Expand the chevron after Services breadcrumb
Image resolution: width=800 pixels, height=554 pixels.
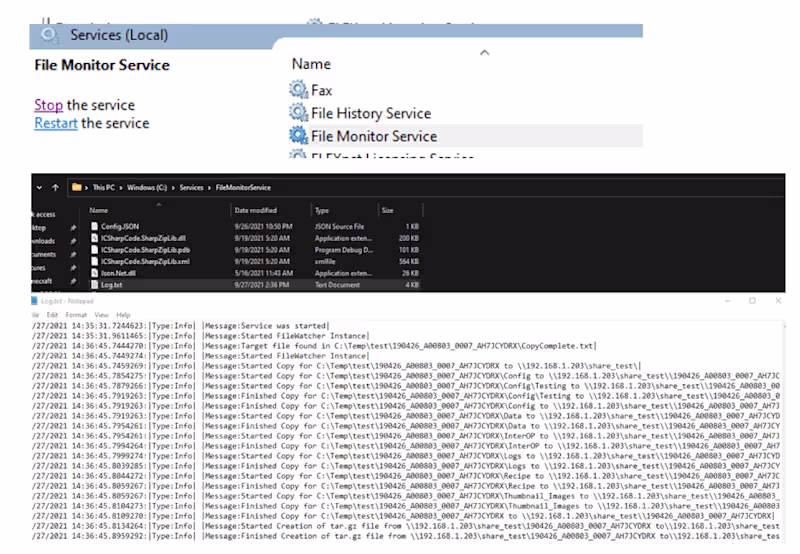click(210, 188)
